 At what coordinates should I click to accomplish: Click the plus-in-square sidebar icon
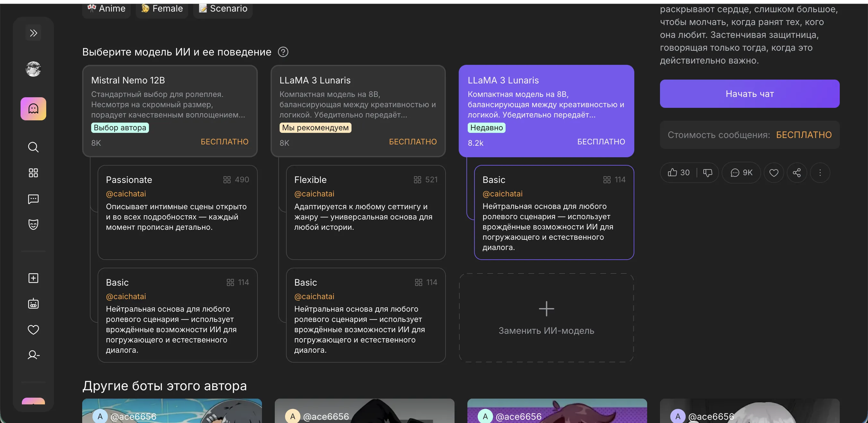(x=33, y=278)
